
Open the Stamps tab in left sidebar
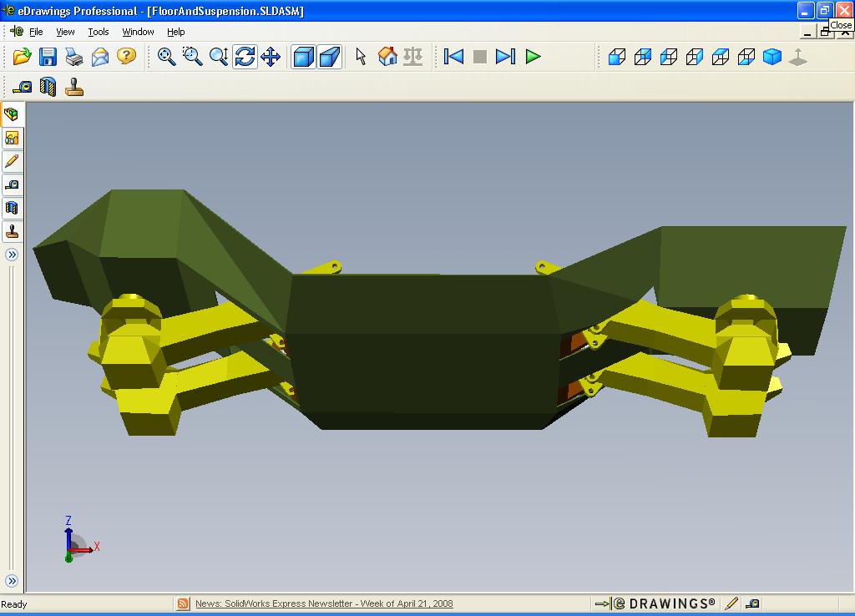tap(12, 232)
